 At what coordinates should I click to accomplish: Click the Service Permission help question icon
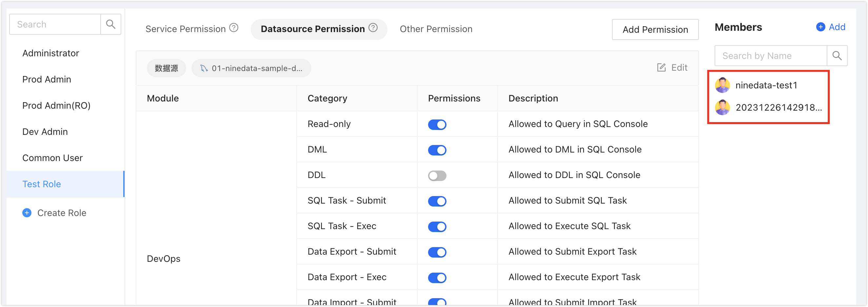(234, 28)
